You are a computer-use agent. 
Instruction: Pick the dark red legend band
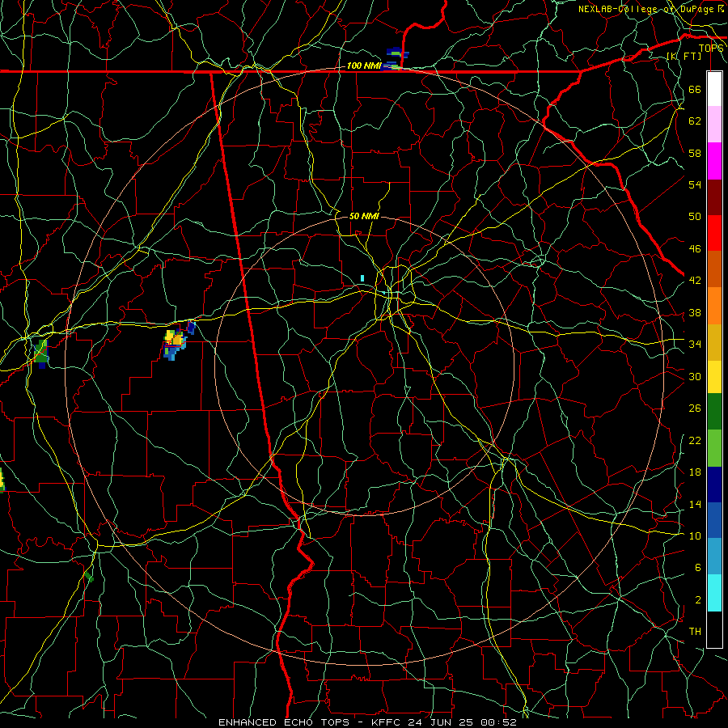(x=714, y=197)
